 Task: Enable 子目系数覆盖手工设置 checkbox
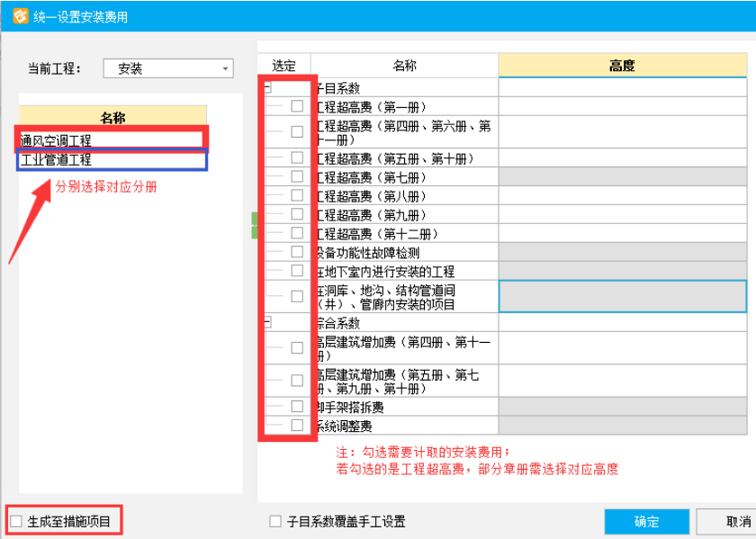275,521
